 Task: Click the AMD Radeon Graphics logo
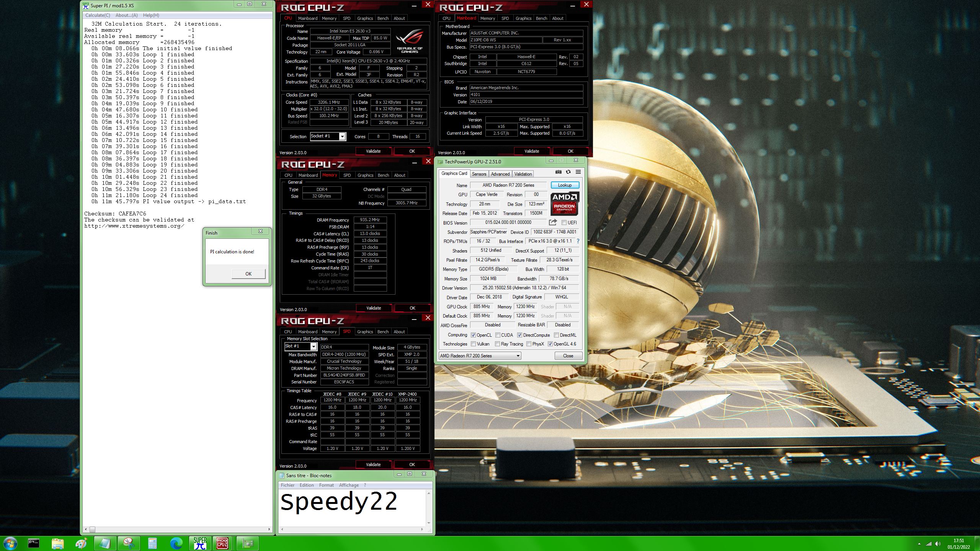pyautogui.click(x=564, y=204)
